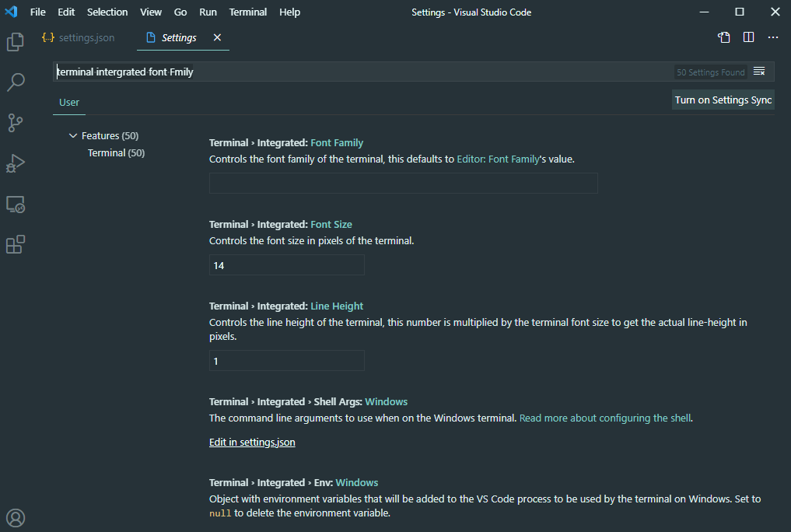Viewport: 791px width, 532px height.
Task: Open the Search view in activity bar
Action: pyautogui.click(x=15, y=82)
